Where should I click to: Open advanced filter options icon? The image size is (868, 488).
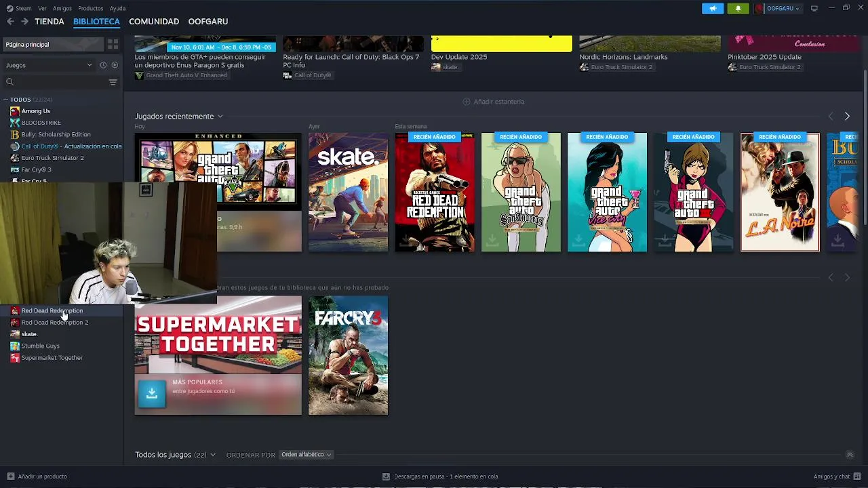tap(113, 82)
